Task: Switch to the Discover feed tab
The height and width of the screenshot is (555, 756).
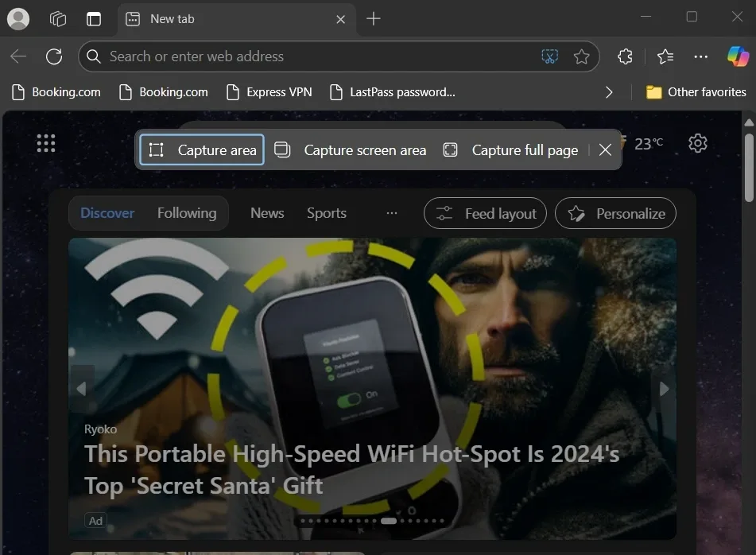Action: (x=107, y=213)
